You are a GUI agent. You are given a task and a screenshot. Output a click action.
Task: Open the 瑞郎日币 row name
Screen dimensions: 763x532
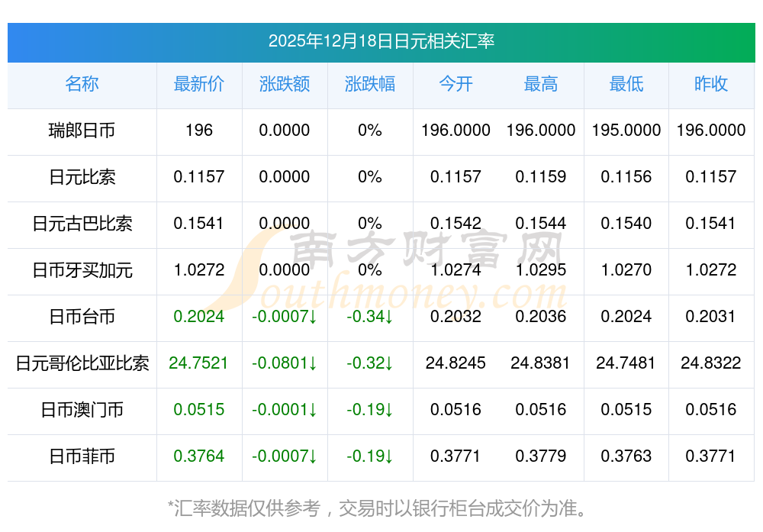click(82, 131)
